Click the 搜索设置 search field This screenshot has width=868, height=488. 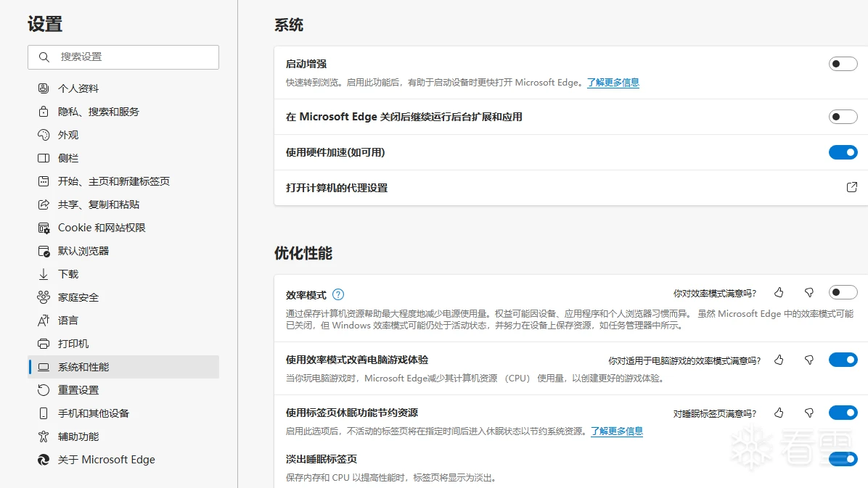123,57
